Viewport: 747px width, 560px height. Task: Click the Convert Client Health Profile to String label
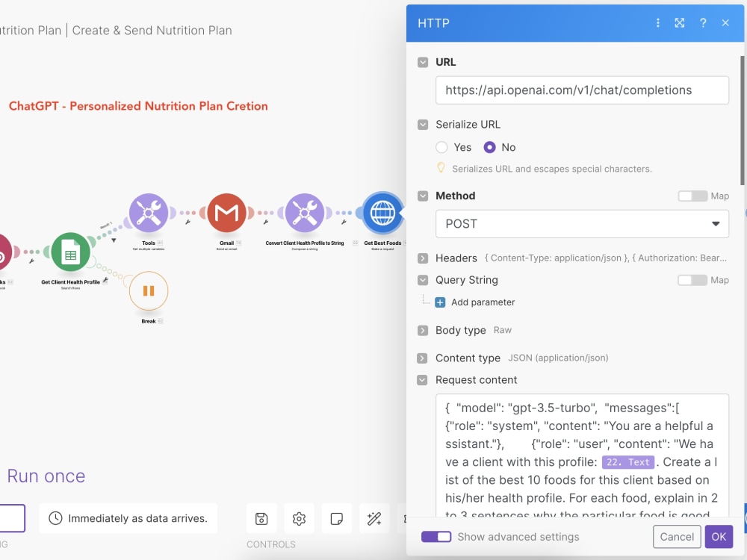pyautogui.click(x=305, y=243)
